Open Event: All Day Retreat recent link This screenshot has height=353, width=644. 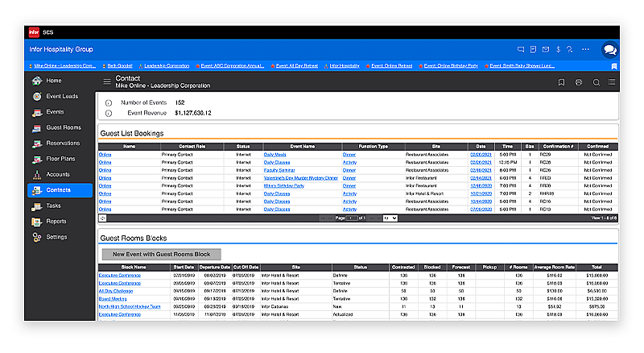[x=297, y=66]
